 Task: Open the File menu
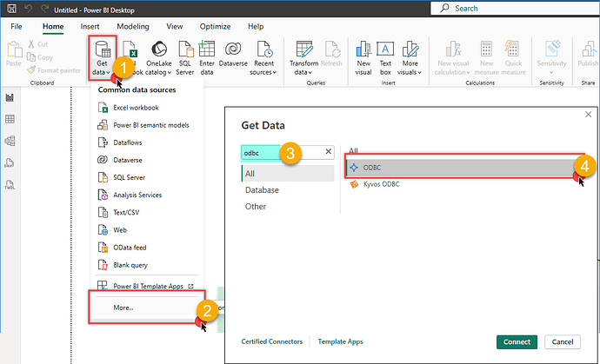click(17, 26)
